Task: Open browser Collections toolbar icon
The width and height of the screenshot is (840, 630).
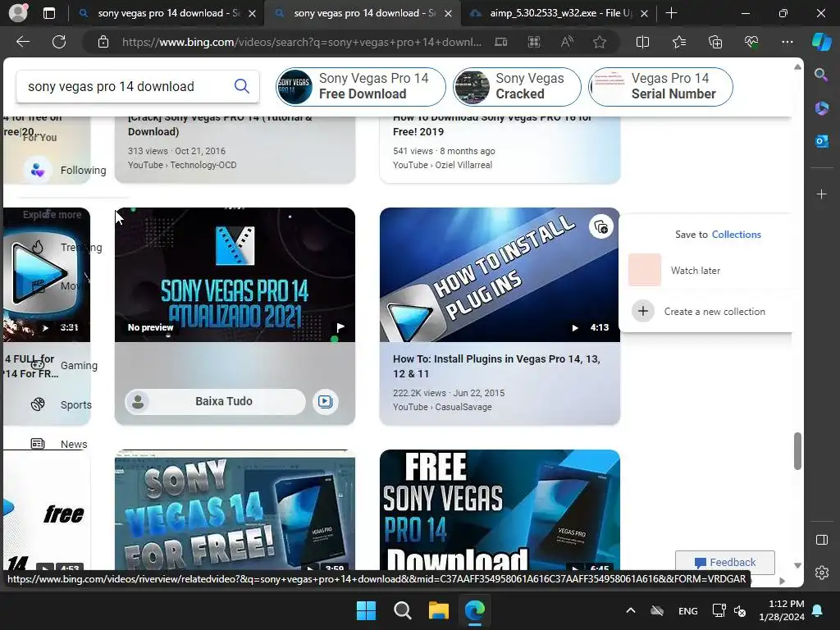Action: pos(715,42)
